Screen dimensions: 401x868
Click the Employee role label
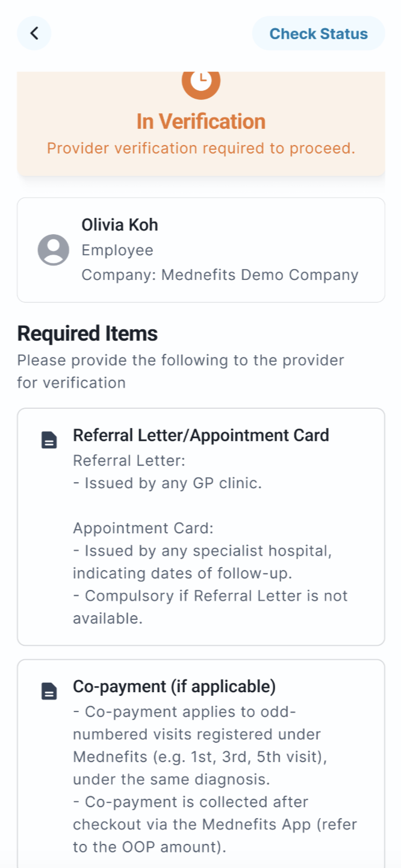117,250
